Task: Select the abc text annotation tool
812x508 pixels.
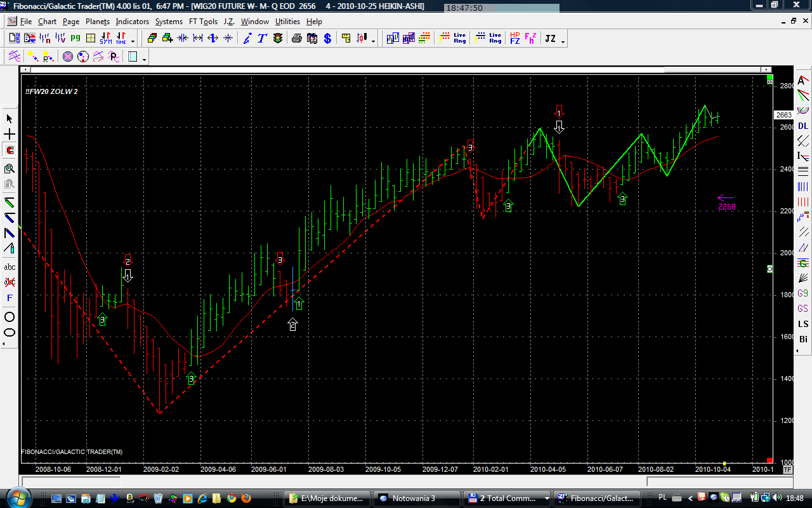Action: pyautogui.click(x=10, y=267)
